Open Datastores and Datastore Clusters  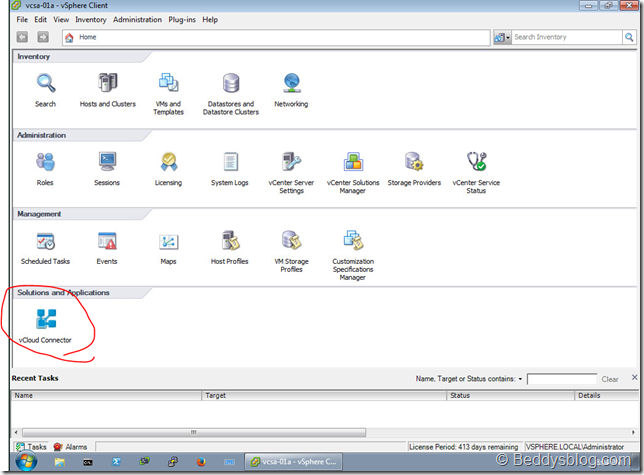(x=231, y=83)
